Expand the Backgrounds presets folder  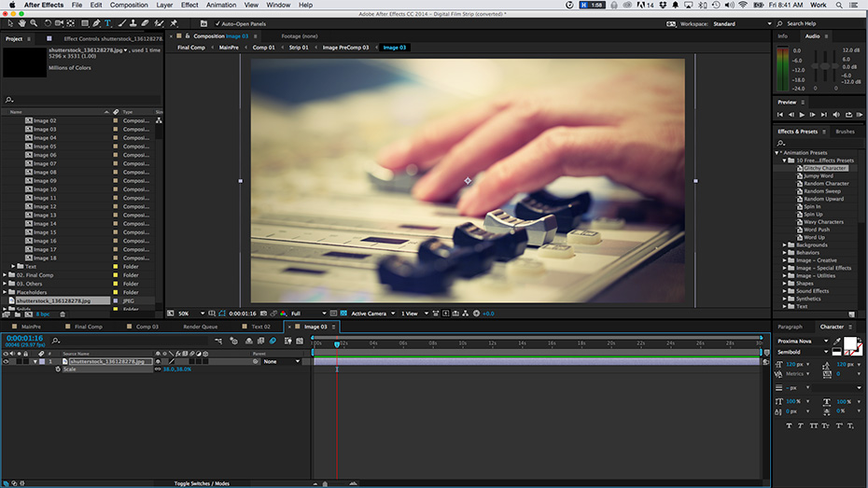(x=784, y=244)
